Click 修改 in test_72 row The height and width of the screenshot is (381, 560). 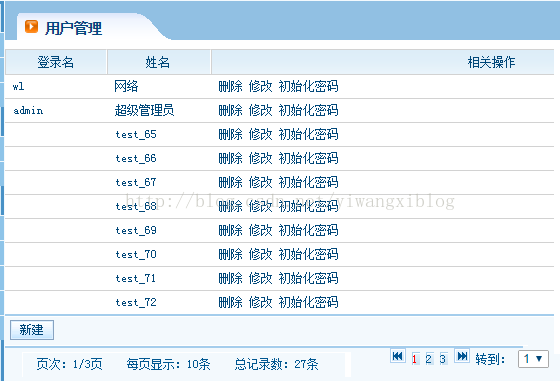(x=260, y=302)
